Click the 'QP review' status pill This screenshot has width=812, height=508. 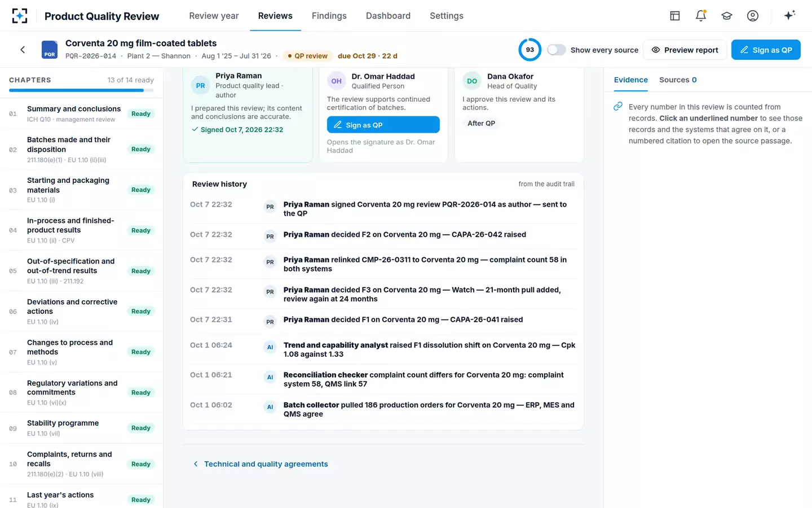(x=307, y=56)
